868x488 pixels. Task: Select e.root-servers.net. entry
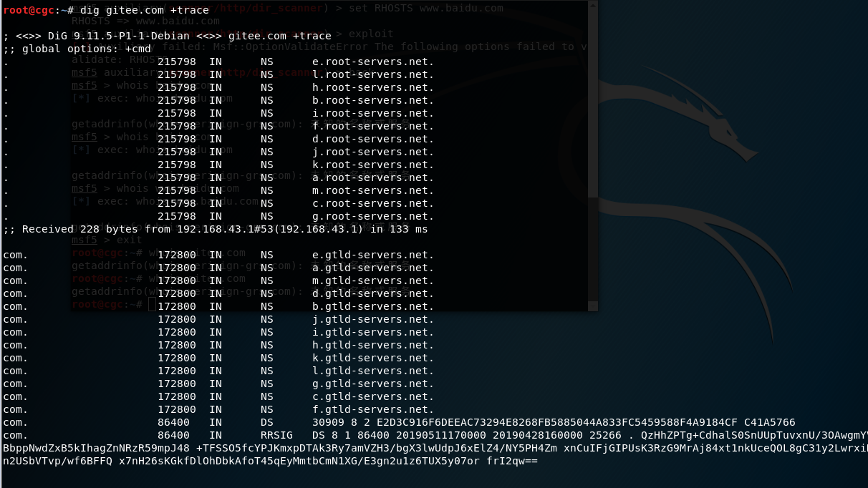coord(373,62)
